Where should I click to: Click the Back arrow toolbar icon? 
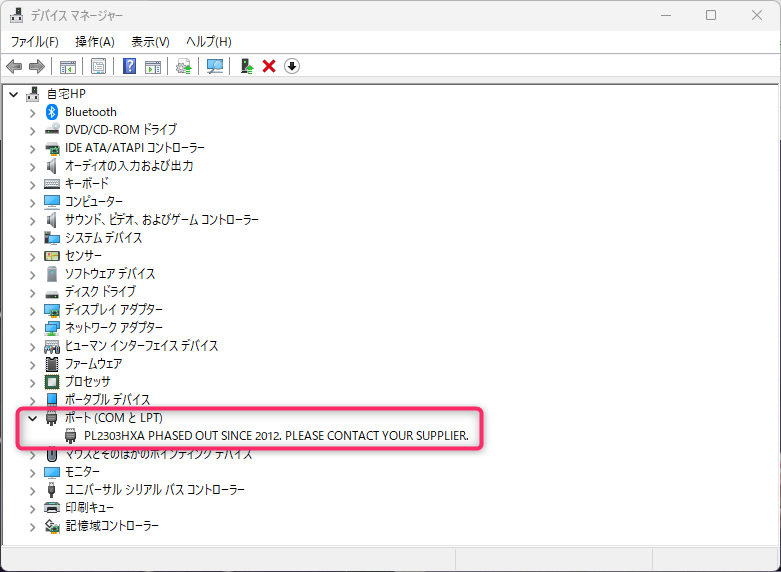tap(14, 66)
